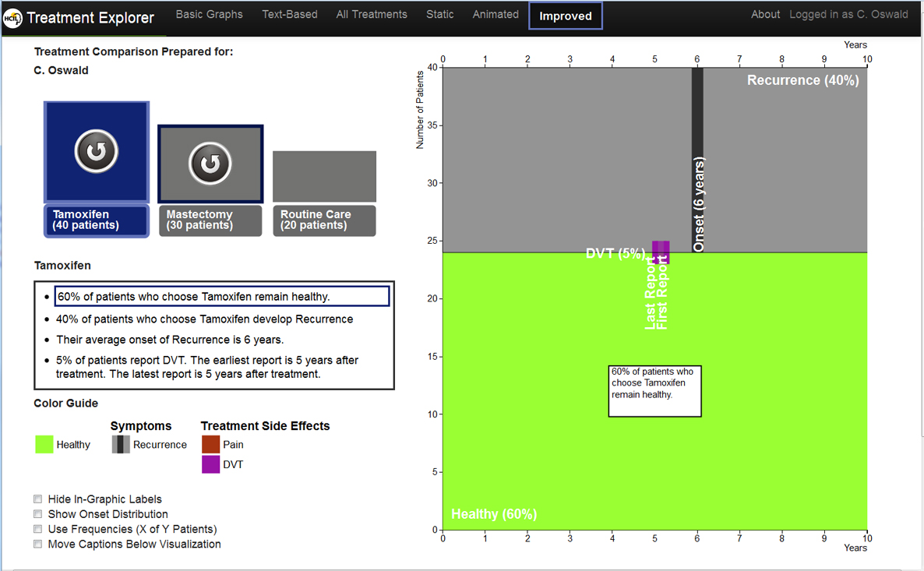Click the Recurrence striped legend icon
This screenshot has height=571, width=924.
point(121,445)
